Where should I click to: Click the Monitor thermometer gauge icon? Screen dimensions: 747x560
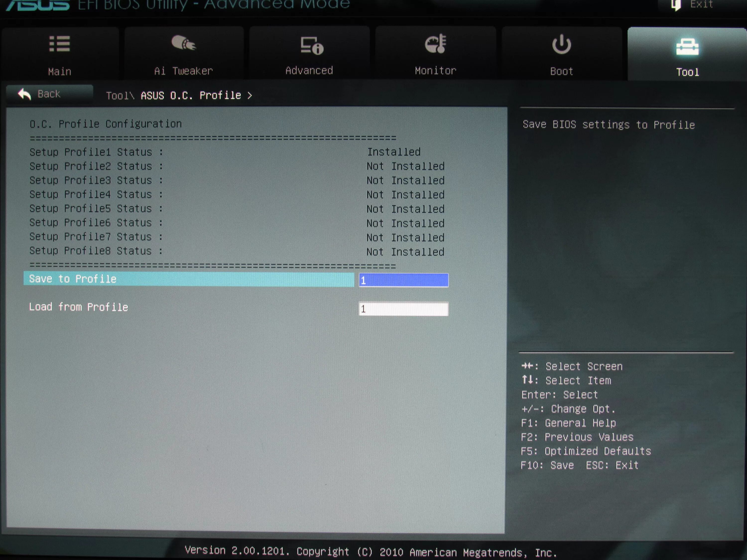tap(435, 44)
